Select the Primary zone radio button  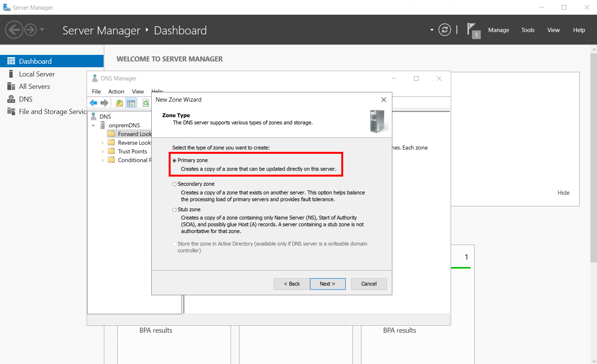pyautogui.click(x=174, y=160)
